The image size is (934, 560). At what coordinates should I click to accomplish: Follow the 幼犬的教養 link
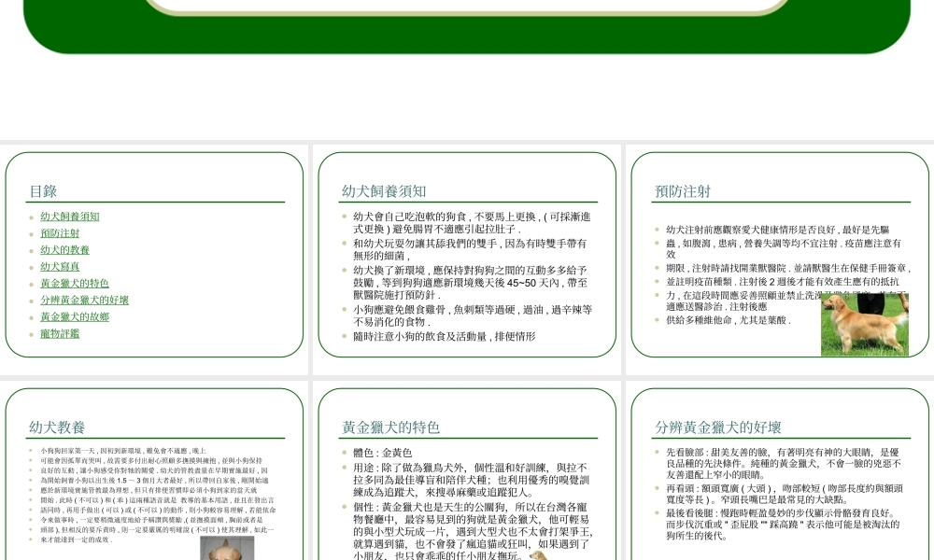[x=64, y=250]
